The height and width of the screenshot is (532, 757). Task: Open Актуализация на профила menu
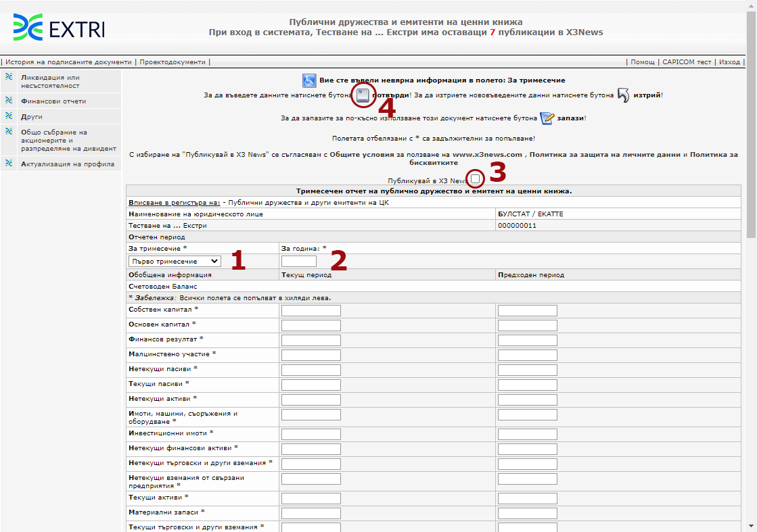click(x=68, y=164)
